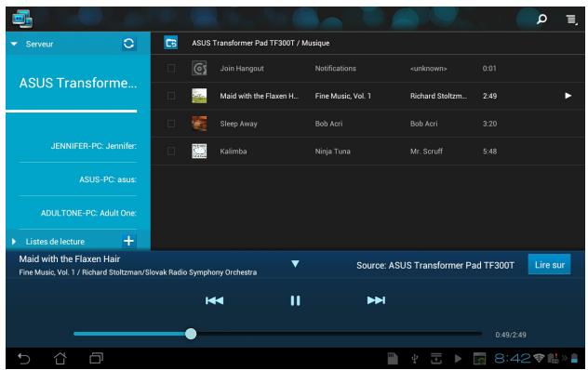Choose the ASUS-PC: asus server
The image size is (588, 370).
coord(108,179)
